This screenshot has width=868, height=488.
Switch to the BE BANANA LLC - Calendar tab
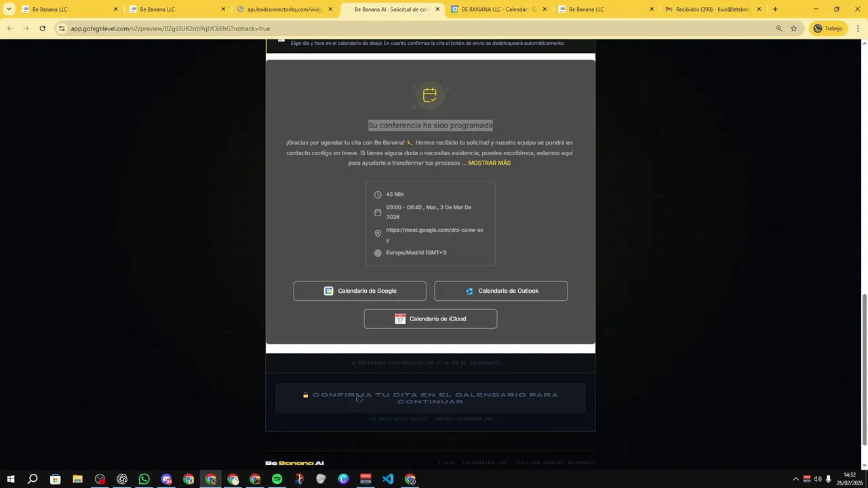499,9
